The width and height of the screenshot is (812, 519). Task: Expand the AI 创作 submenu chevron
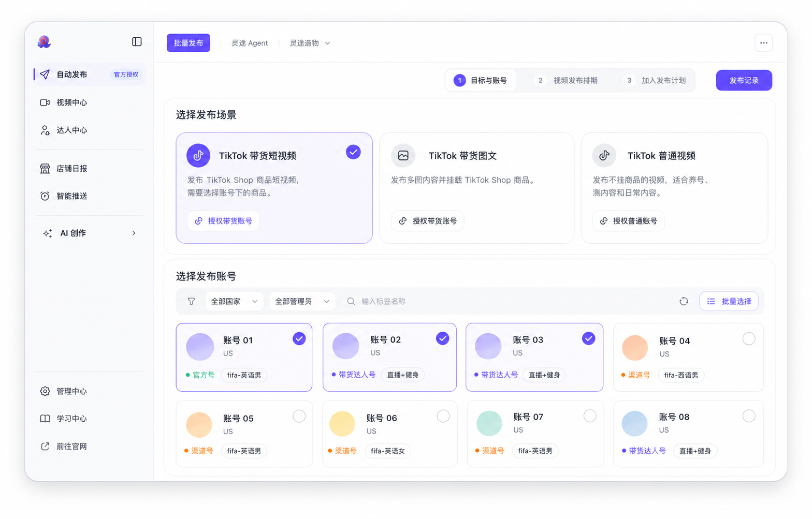click(x=134, y=233)
